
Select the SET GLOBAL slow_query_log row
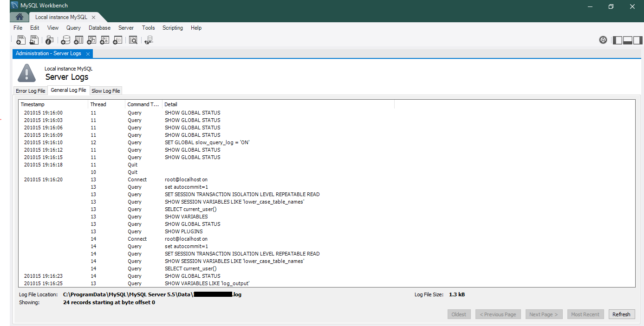coord(326,142)
